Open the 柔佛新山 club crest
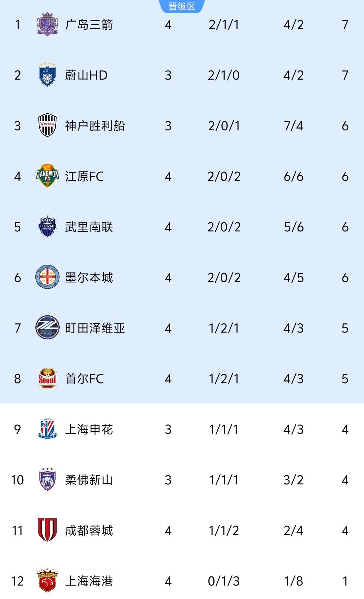This screenshot has height=599, width=364. coord(47,479)
